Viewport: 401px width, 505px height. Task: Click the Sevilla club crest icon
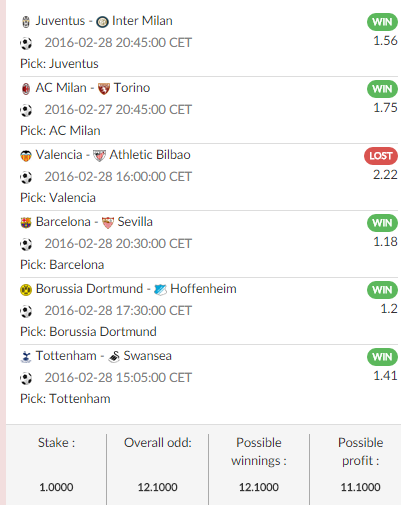[x=108, y=223]
